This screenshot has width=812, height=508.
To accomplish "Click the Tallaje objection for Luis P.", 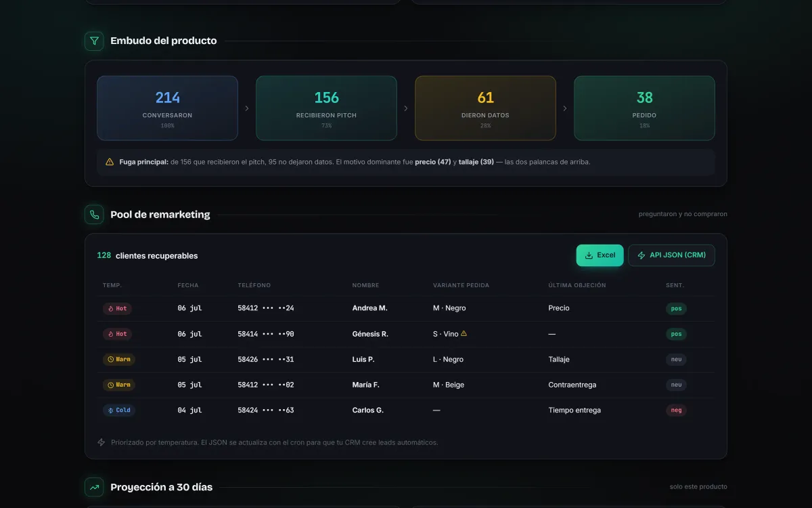I will click(559, 360).
